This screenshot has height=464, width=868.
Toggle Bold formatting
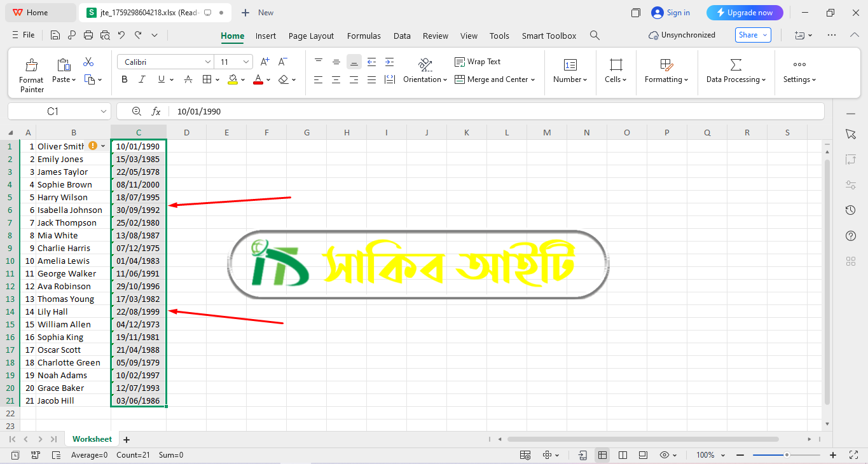click(125, 79)
